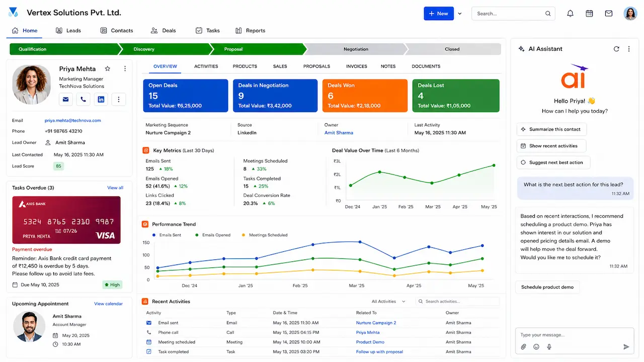Go to the Tasks tab
644x362 pixels.
(x=208, y=31)
